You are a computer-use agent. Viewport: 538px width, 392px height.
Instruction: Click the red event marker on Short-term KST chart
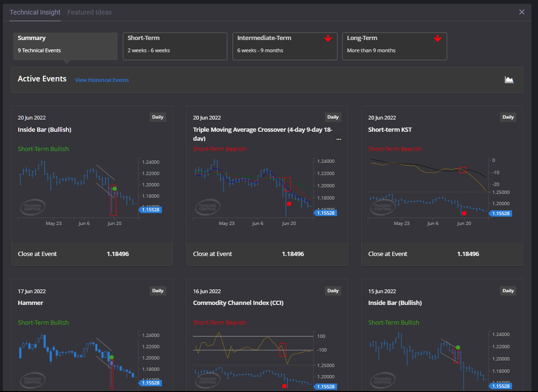tap(464, 213)
